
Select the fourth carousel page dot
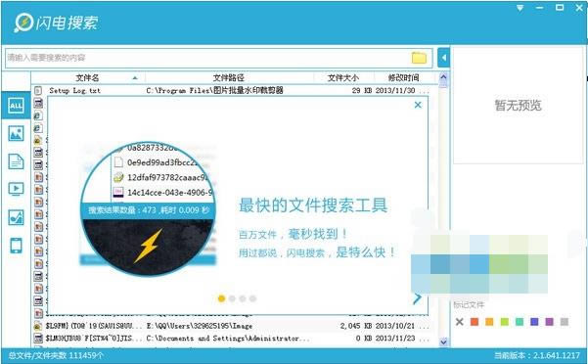pyautogui.click(x=252, y=298)
